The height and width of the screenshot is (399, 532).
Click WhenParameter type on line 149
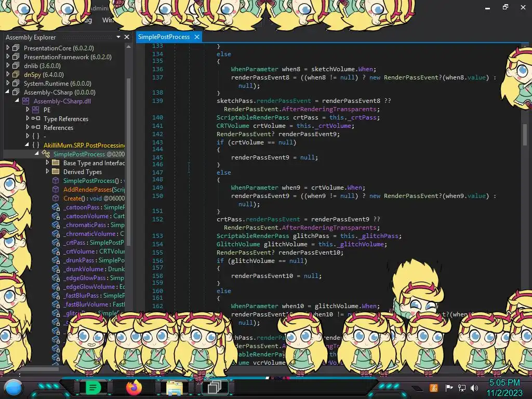255,187
